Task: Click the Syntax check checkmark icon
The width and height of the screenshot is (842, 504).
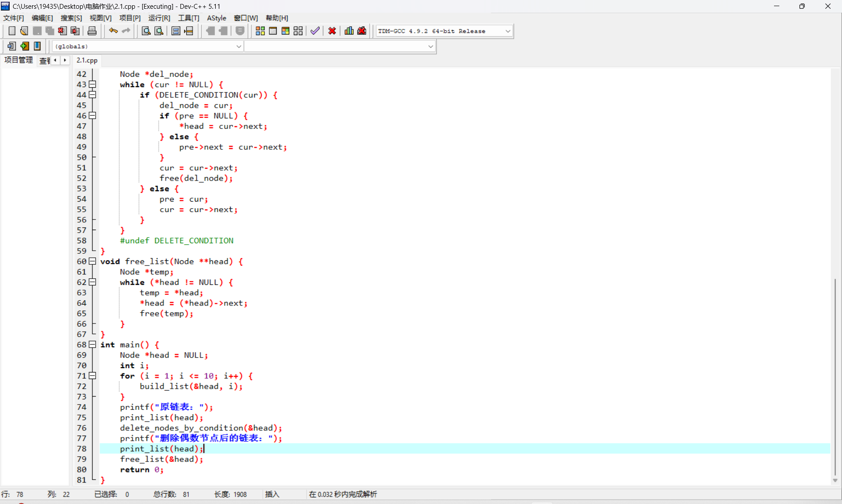Action: [315, 31]
